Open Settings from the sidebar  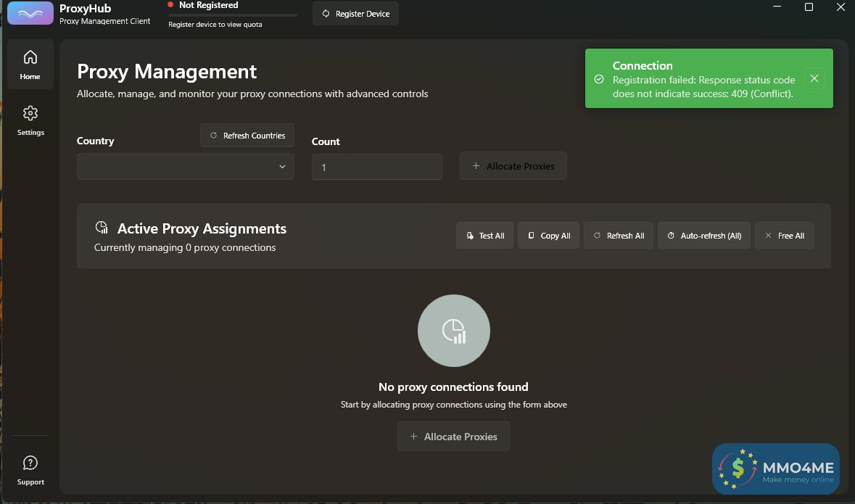point(30,121)
